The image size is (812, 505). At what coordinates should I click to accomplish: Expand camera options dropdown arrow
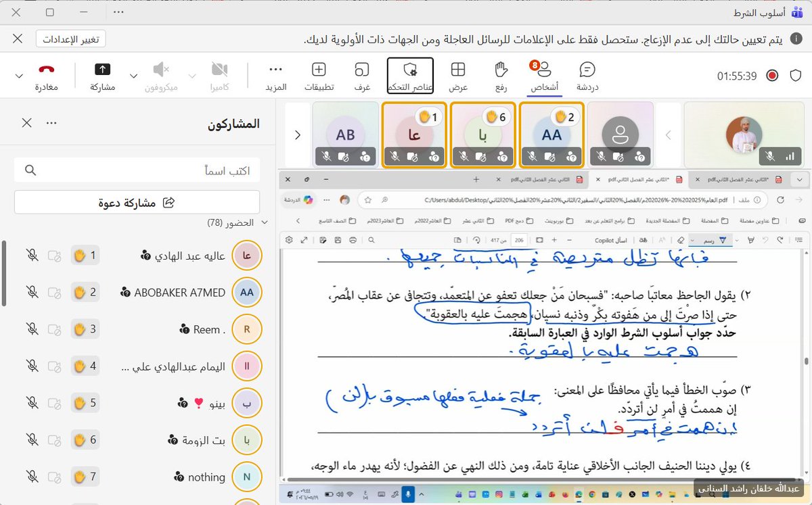(191, 75)
